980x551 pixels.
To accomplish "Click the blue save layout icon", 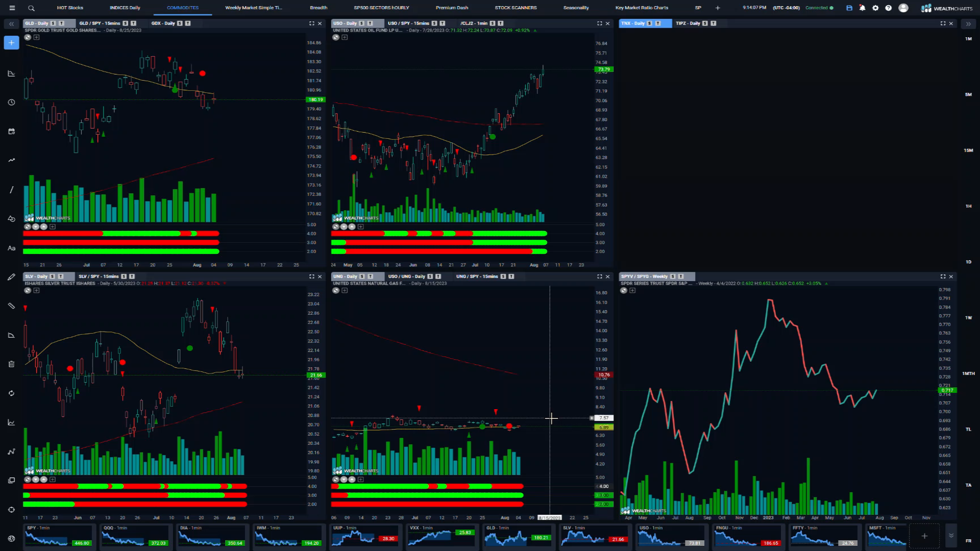I will pyautogui.click(x=849, y=8).
